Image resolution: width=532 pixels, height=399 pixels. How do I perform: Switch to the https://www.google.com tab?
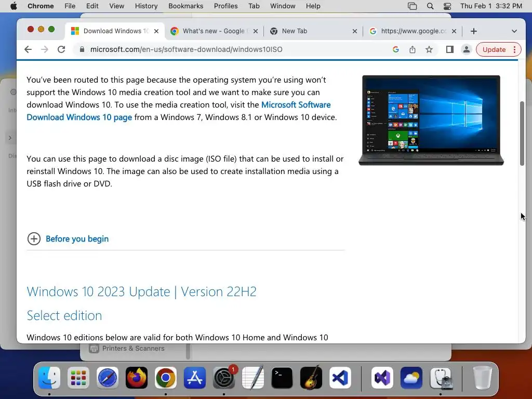[413, 31]
